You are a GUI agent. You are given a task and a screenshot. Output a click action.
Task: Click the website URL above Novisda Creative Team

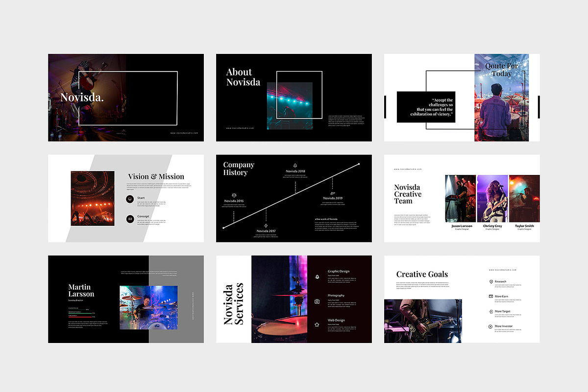[x=408, y=169]
